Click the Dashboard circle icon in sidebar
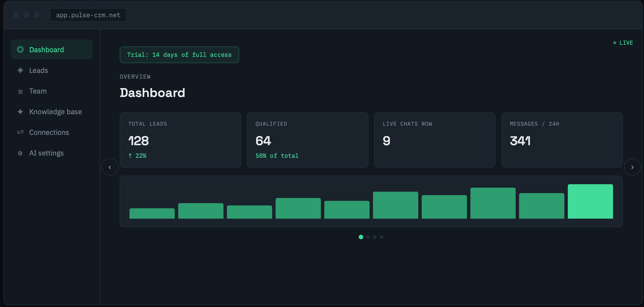The height and width of the screenshot is (307, 644). [20, 50]
